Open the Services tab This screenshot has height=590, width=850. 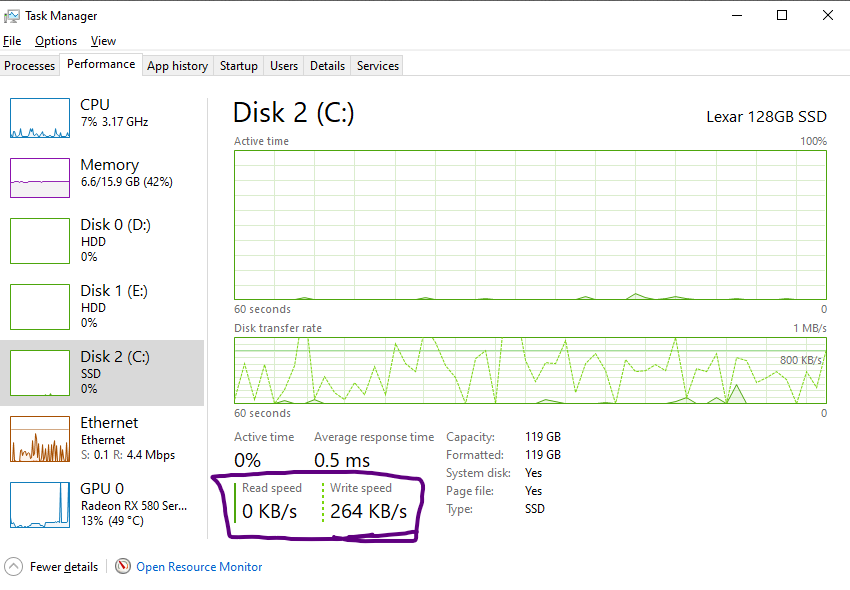point(378,66)
